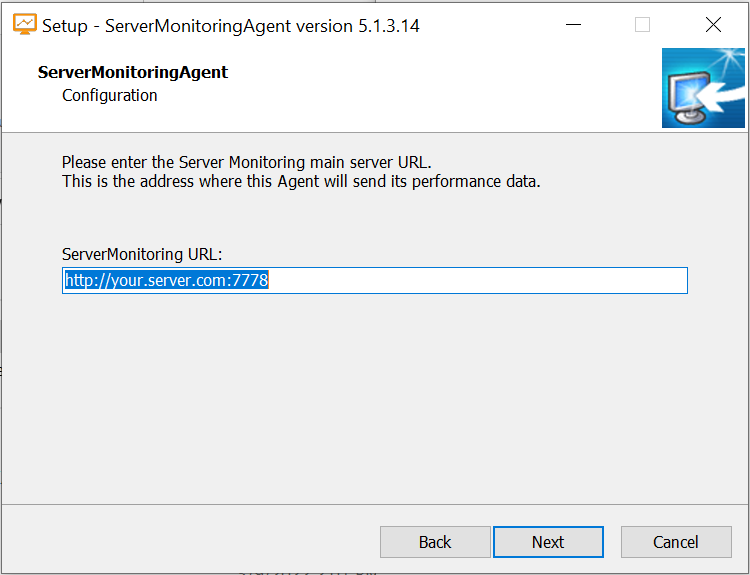Click empty footer space left of Back
750x575 pixels.
pos(190,542)
